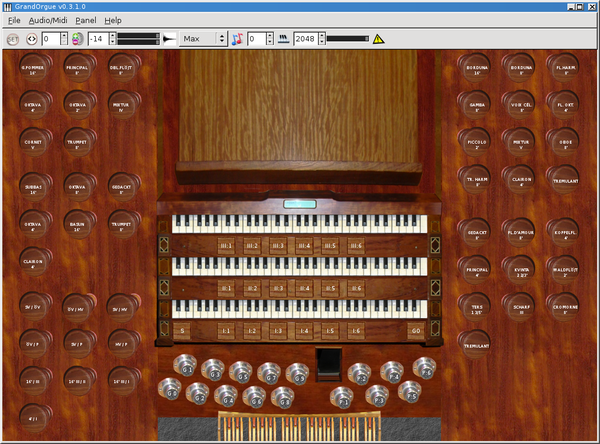Toggle the OBOE 8' drawstop
Viewport: 600px width, 444px height.
562,142
